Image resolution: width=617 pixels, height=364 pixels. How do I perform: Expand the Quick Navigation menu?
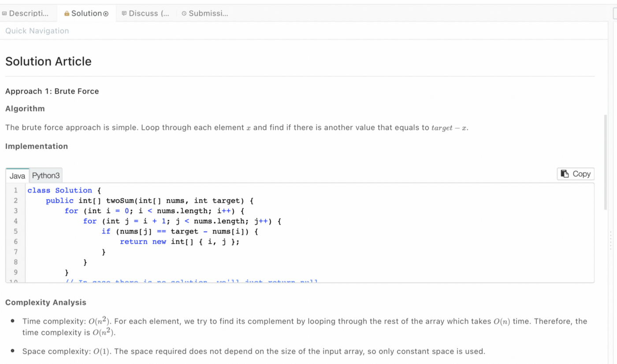tap(37, 30)
